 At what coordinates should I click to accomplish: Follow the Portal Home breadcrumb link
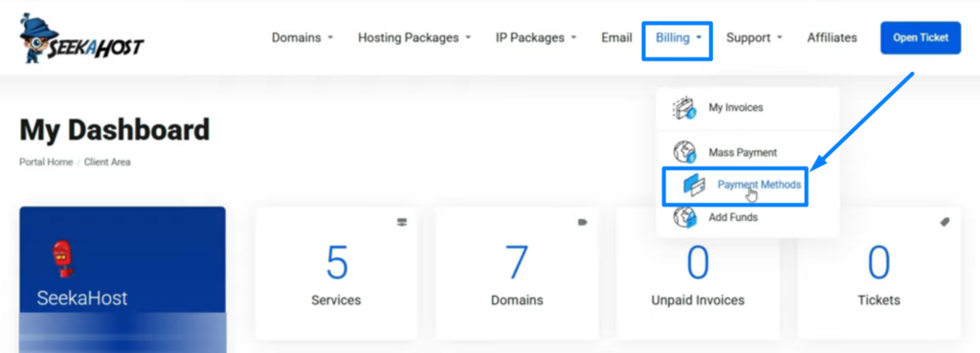click(x=46, y=162)
